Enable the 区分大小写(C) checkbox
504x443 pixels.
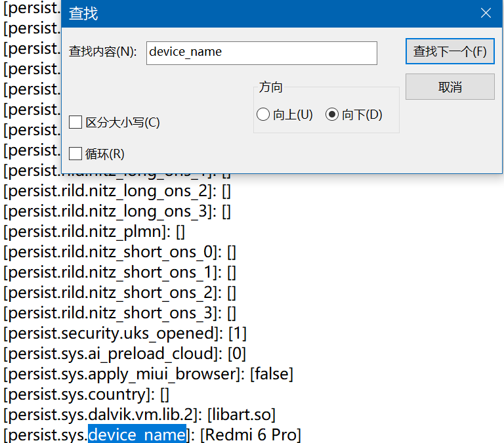tap(75, 122)
